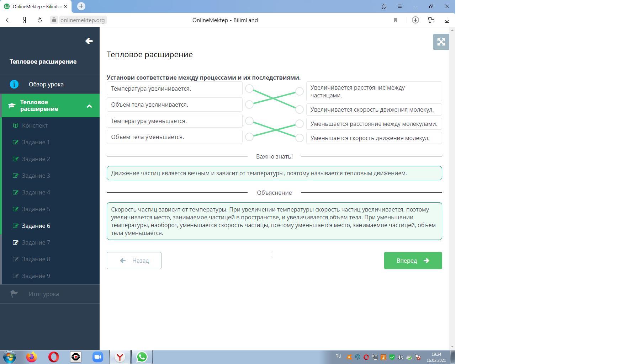
Task: Click the tab collections icon in title bar
Action: pyautogui.click(x=384, y=6)
